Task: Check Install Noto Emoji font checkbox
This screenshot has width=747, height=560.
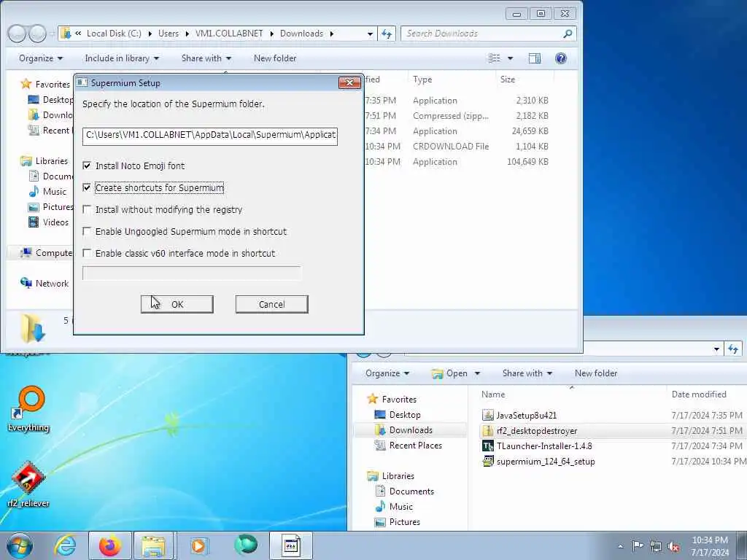Action: [x=87, y=166]
